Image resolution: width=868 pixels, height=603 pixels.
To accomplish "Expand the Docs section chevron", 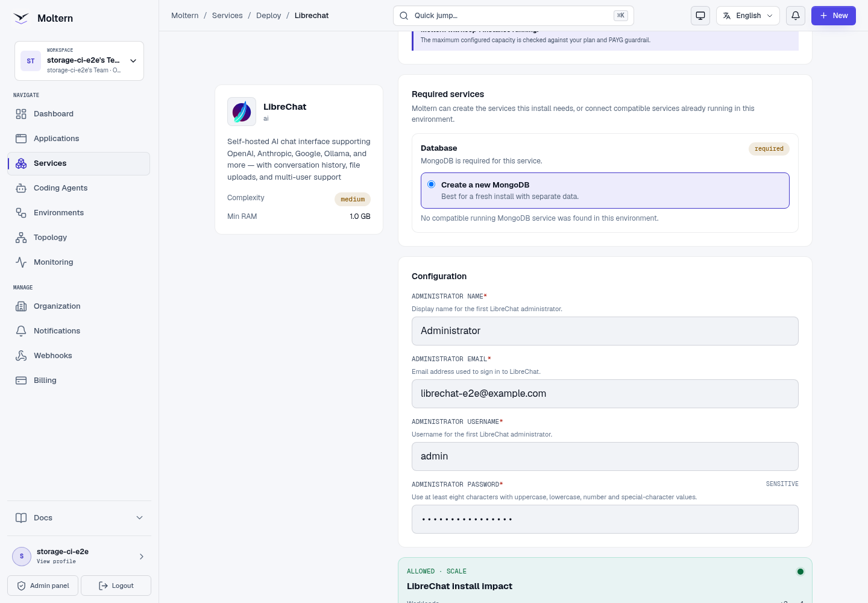I will tap(140, 518).
